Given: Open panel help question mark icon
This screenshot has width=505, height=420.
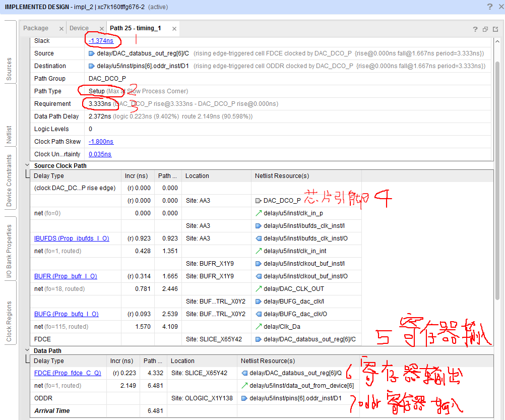Looking at the screenshot, I should pos(475,29).
